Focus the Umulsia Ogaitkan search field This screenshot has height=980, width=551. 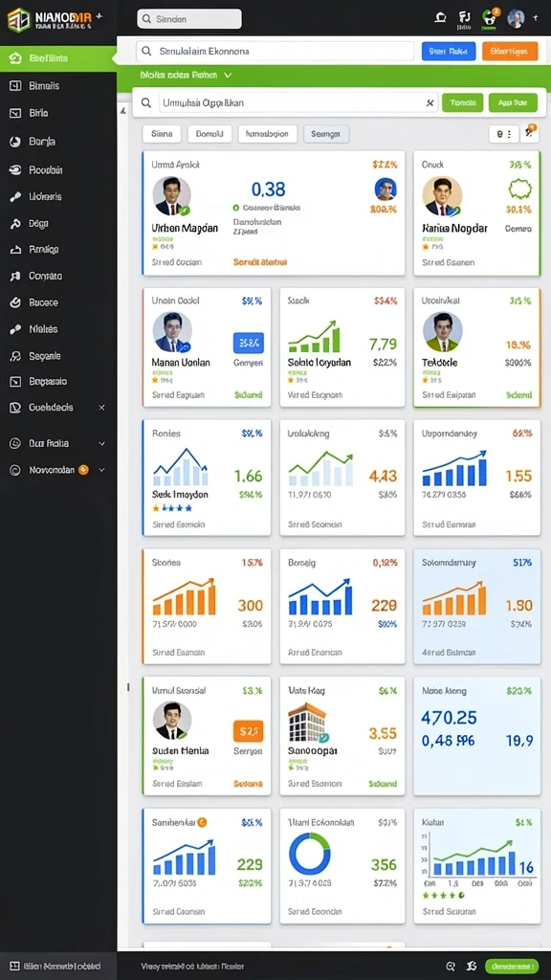click(x=289, y=103)
